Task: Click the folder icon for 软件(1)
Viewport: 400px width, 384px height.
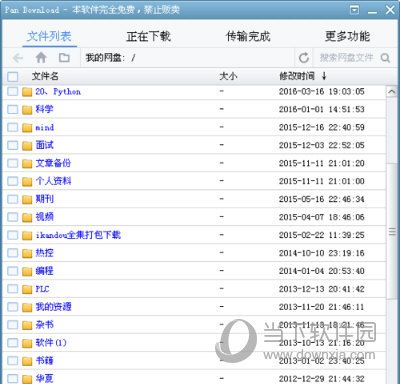Action: [x=27, y=344]
